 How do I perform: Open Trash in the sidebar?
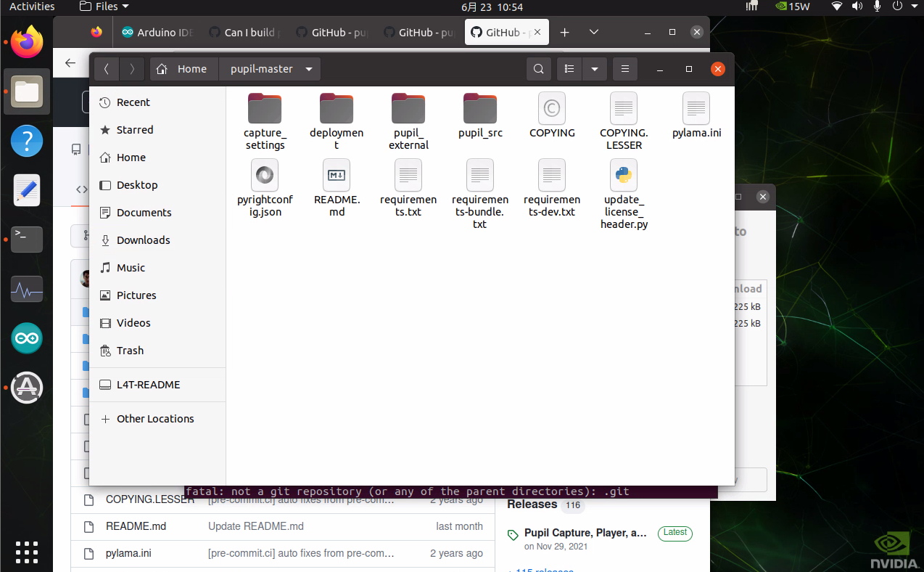tap(157, 351)
